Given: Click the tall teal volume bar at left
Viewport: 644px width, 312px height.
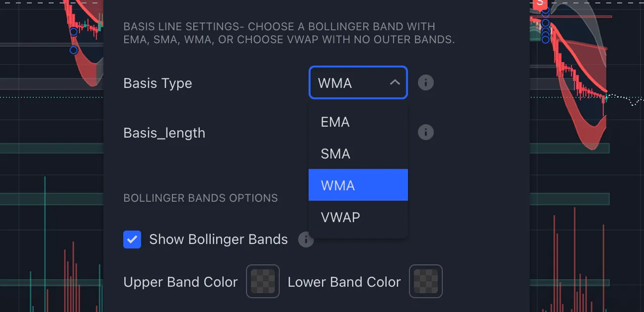Looking at the screenshot, I should 45,244.
